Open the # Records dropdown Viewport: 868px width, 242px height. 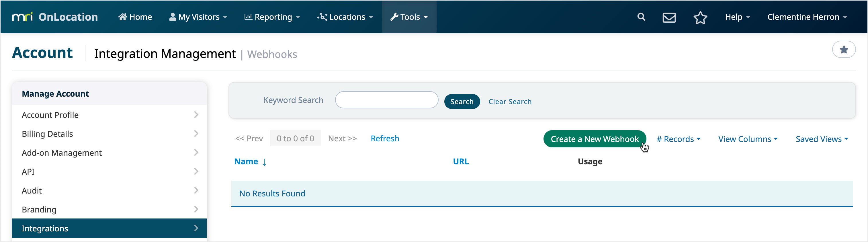point(679,139)
